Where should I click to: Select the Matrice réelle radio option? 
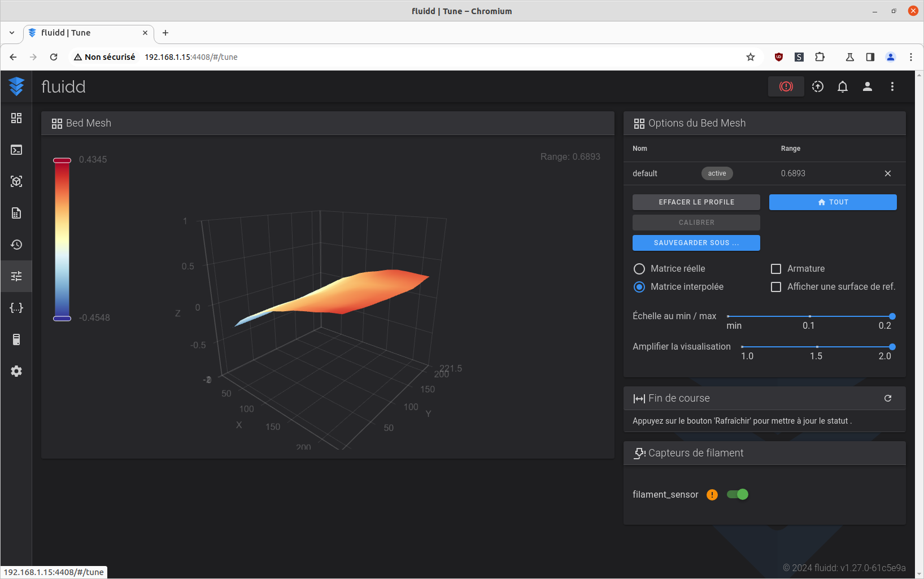(x=639, y=269)
